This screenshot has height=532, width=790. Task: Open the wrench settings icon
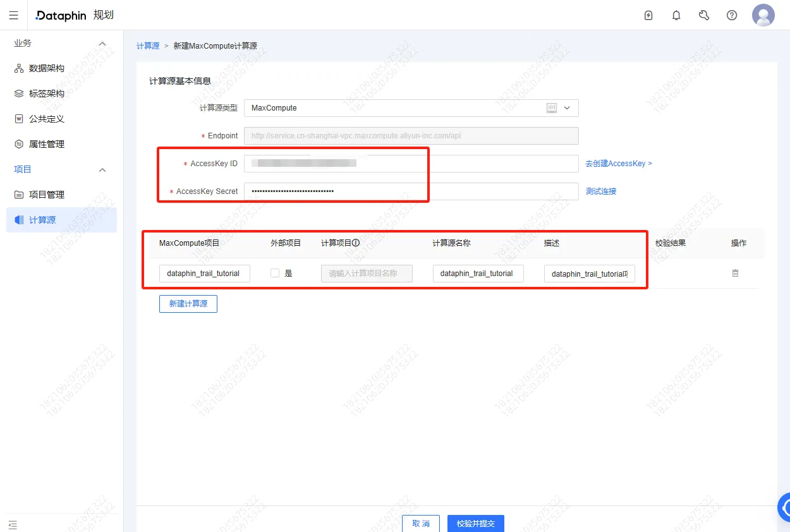click(704, 15)
